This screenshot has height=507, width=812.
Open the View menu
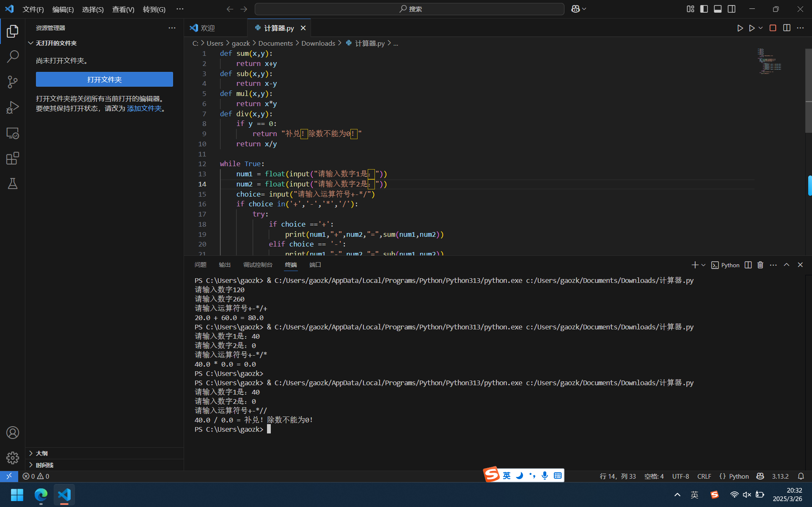coord(123,9)
